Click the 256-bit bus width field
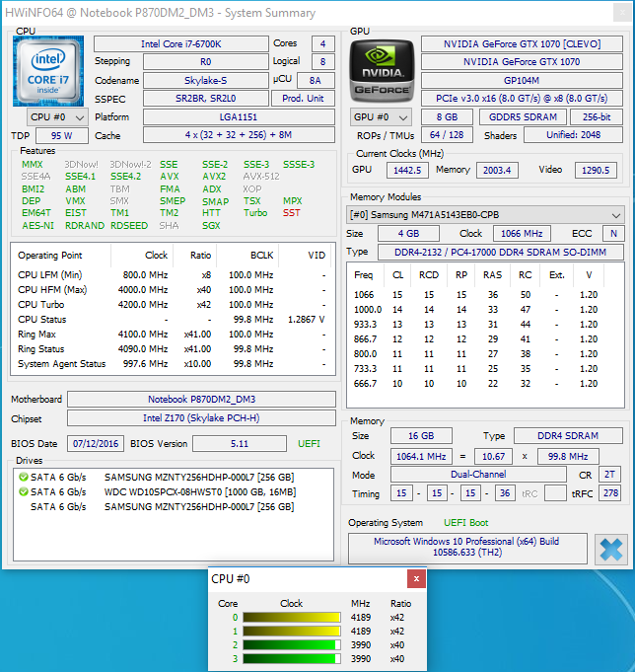 [x=596, y=117]
